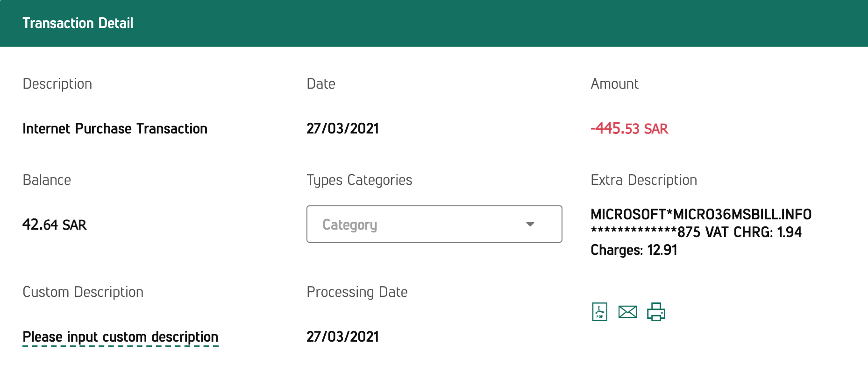Viewport: 868px width, 379px height.
Task: Click the Balance label
Action: 47,180
